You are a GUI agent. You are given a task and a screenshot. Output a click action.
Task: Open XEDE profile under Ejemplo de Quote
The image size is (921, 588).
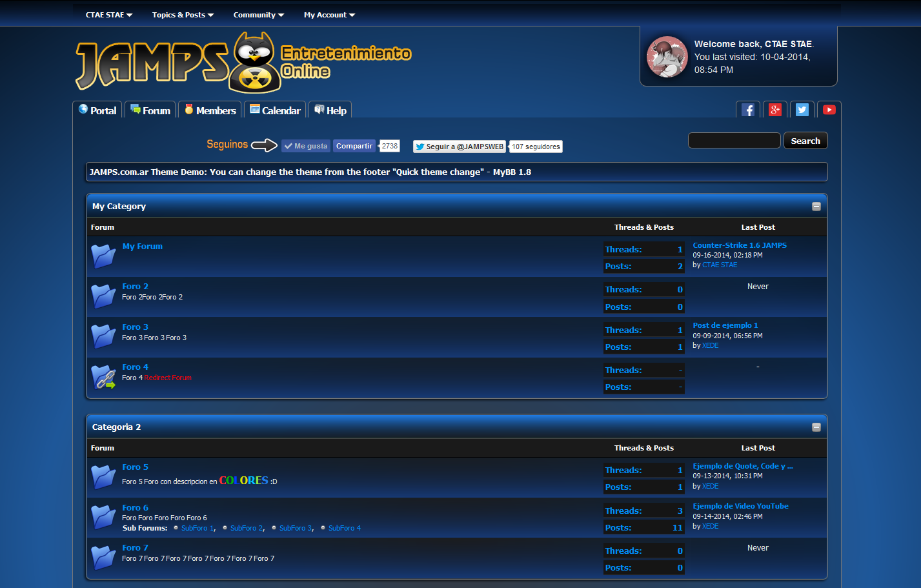(711, 486)
